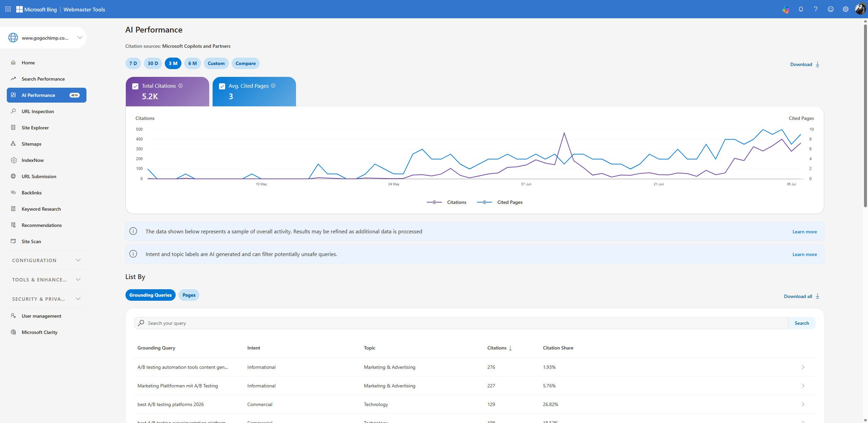This screenshot has height=423, width=868.
Task: Open the Copilot icon in header
Action: click(786, 9)
